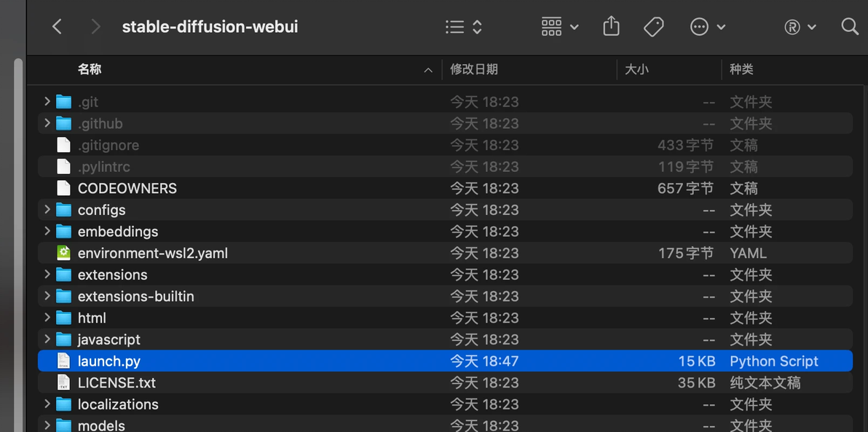The width and height of the screenshot is (868, 432).
Task: Go back with the left arrow
Action: coord(57,26)
